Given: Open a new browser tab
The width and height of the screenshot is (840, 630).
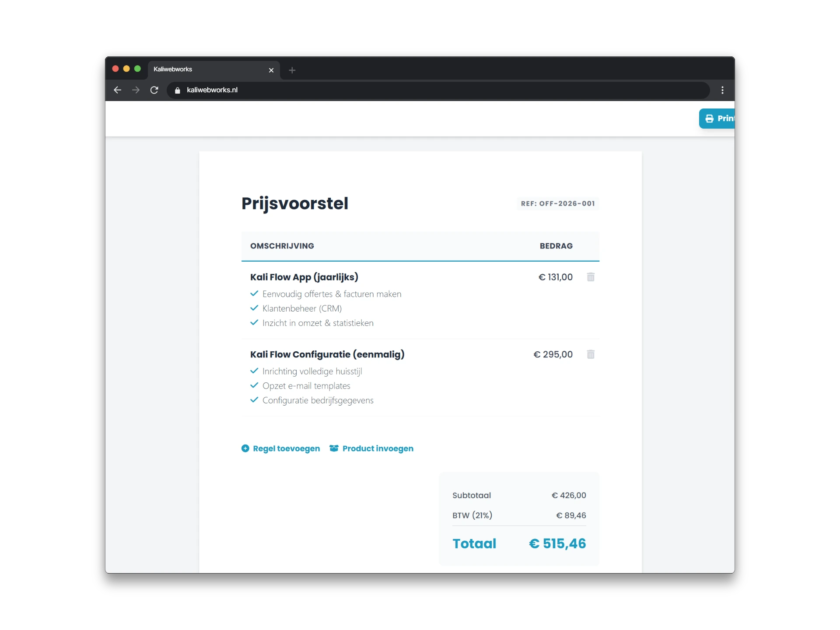Looking at the screenshot, I should [x=292, y=70].
